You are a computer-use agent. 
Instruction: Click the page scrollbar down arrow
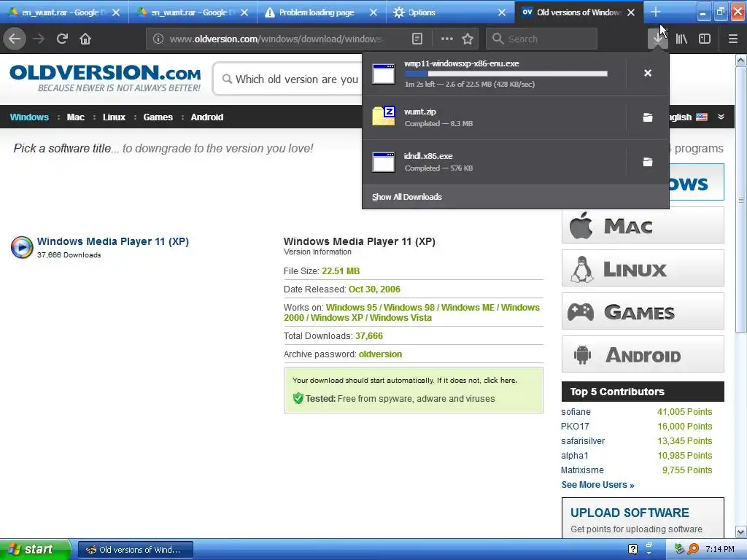click(741, 532)
